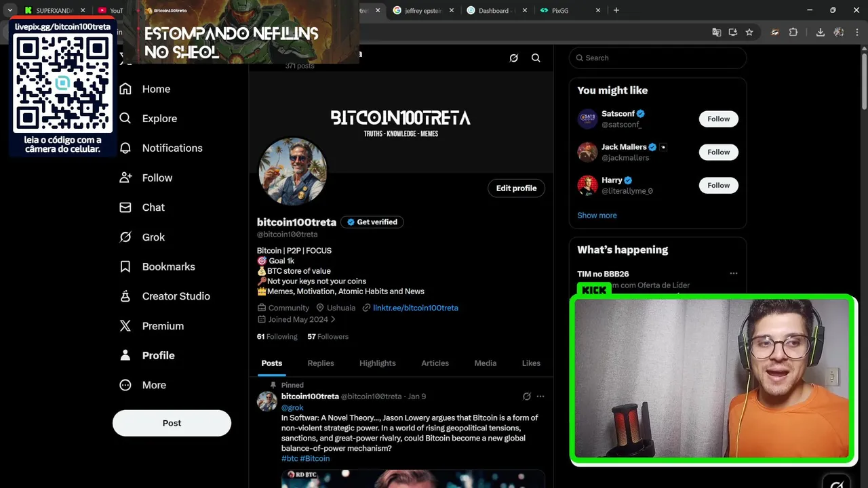Open three-dot menu on TIM no BBB26 trend
The width and height of the screenshot is (868, 488).
tap(733, 273)
